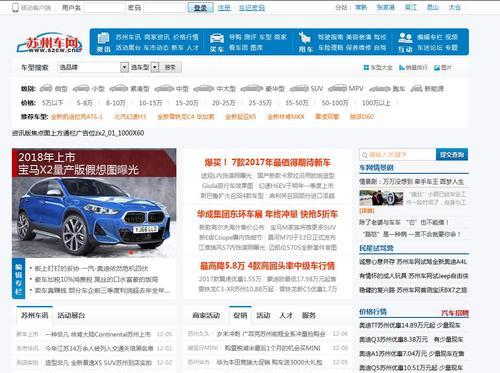Open headline about 7款2017年 most anticipated new cars
This screenshot has width=500, height=373.
click(267, 162)
